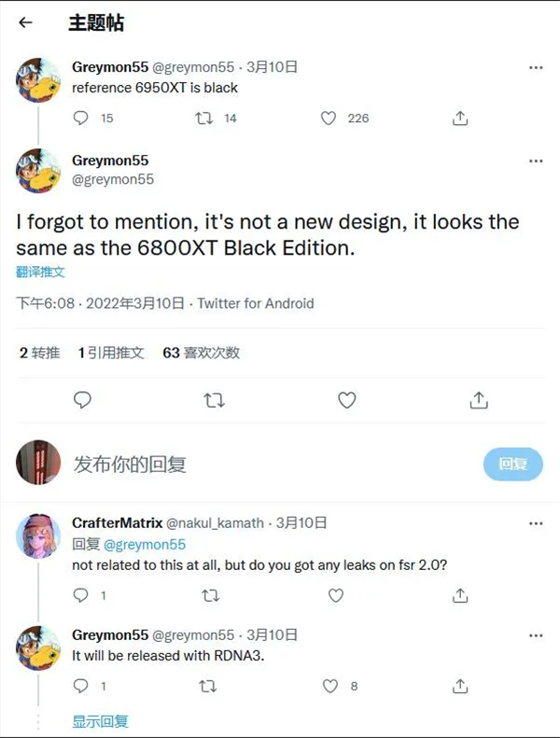The image size is (560, 738).
Task: Retweet the main 6800XT Black Edition tweet
Action: (x=214, y=400)
